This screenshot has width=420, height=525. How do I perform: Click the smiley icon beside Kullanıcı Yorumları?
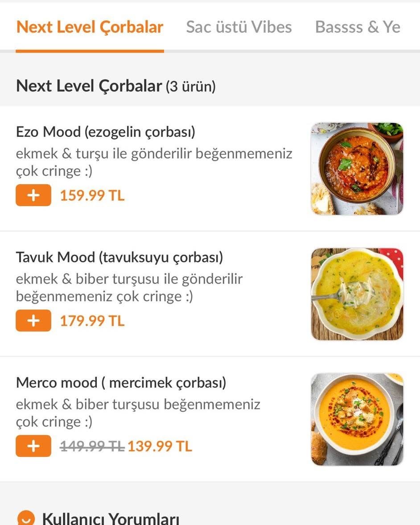coord(25,519)
